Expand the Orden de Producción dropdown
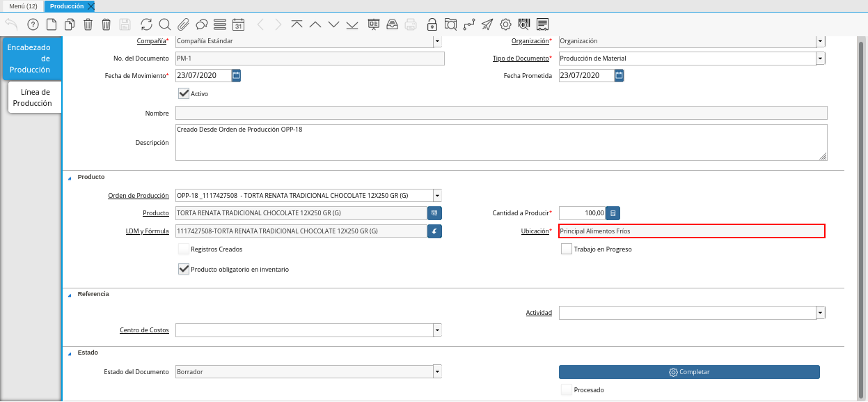 436,196
